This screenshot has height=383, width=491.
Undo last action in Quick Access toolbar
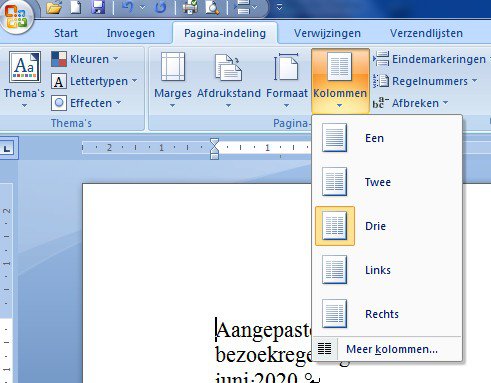point(128,7)
